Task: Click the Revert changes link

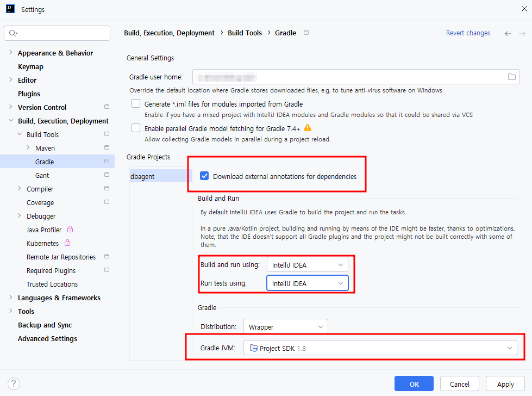Action: [468, 33]
